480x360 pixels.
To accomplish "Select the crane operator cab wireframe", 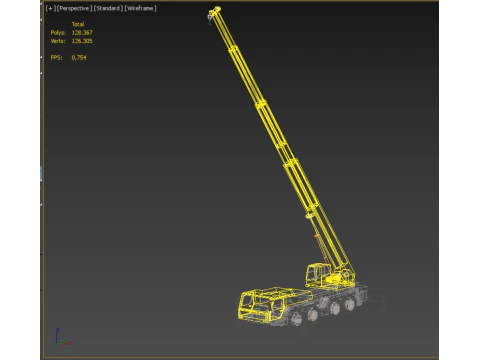I will (318, 275).
